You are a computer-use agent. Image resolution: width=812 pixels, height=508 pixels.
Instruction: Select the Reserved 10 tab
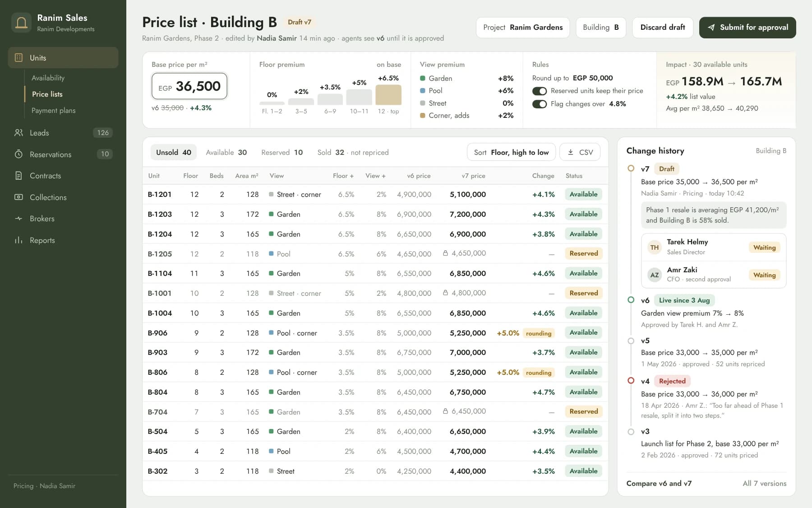coord(282,152)
